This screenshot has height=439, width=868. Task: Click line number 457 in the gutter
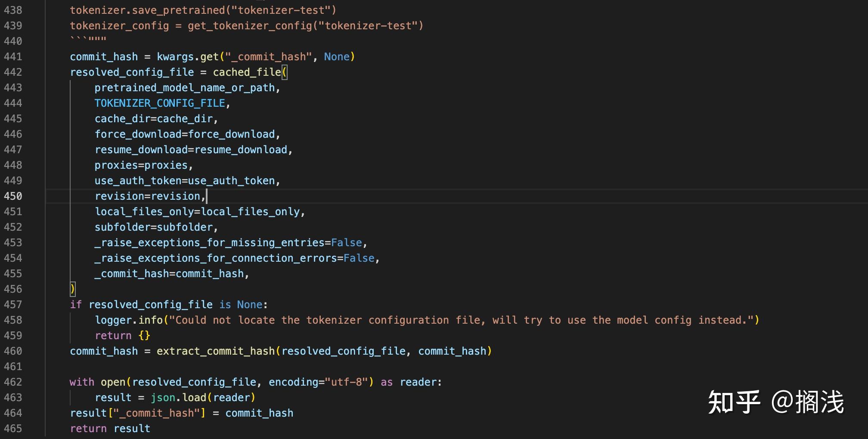point(14,304)
